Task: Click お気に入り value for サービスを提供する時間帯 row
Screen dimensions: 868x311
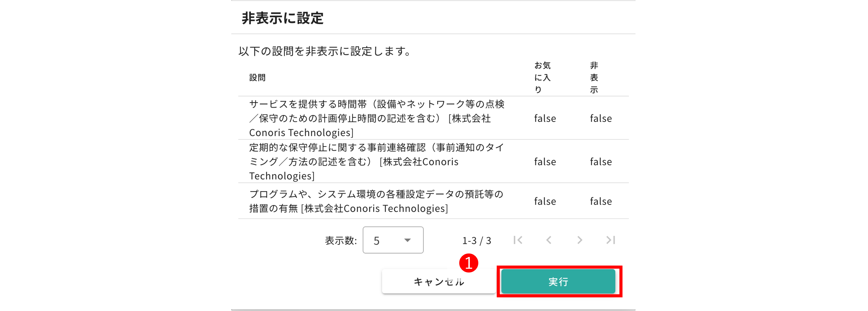Action: [545, 118]
